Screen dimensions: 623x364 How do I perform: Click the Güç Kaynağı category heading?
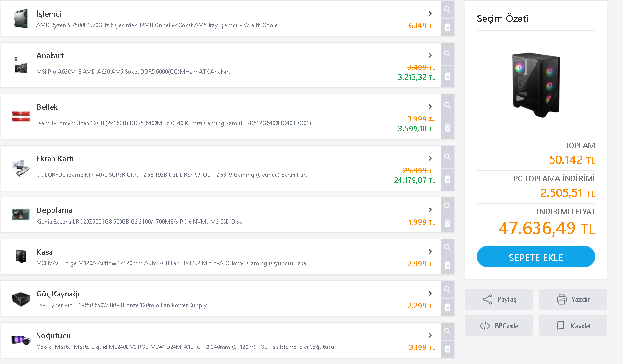[58, 294]
